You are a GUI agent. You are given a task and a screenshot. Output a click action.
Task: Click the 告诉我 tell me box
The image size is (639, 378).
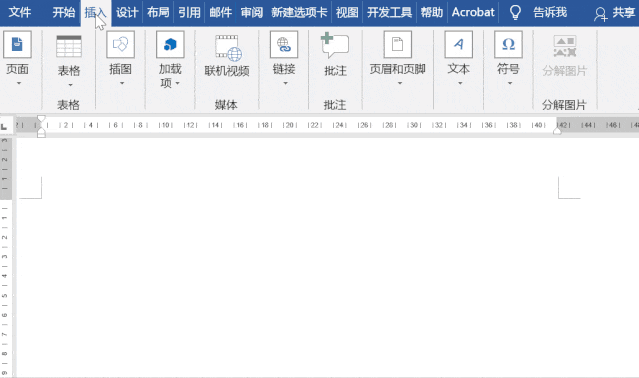coord(550,13)
